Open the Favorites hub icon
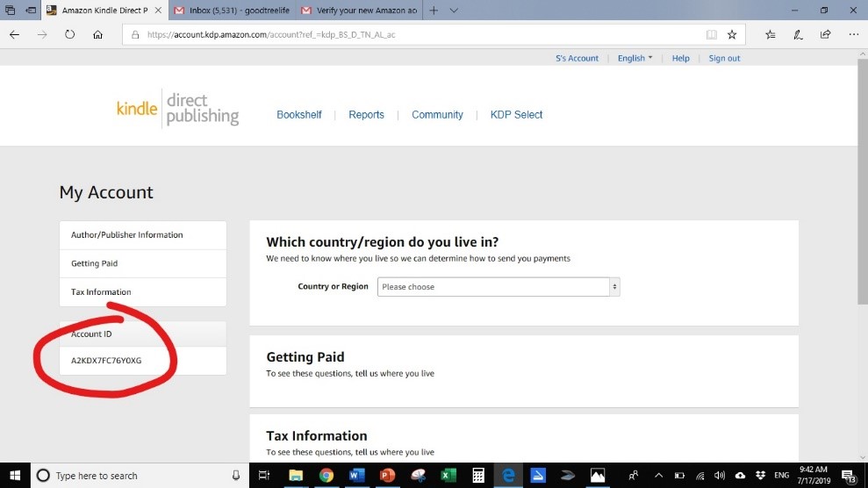 click(770, 34)
